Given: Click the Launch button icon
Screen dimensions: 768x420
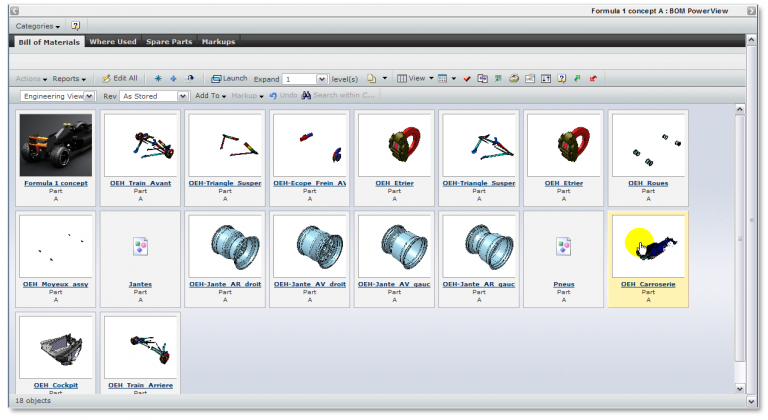Looking at the screenshot, I should tap(216, 78).
